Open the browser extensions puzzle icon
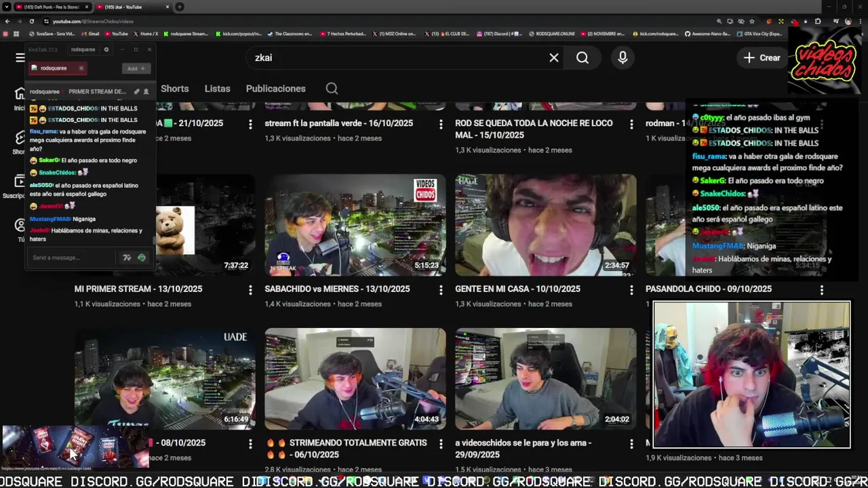This screenshot has width=868, height=488. (818, 21)
